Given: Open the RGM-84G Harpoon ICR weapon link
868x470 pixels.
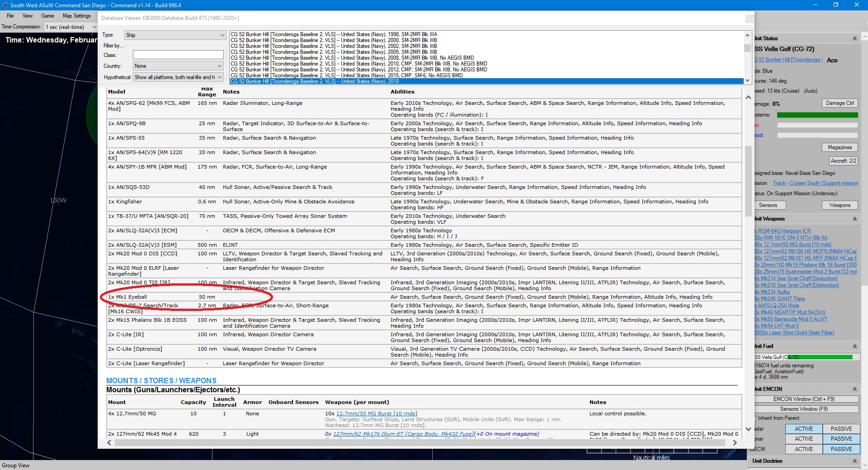Looking at the screenshot, I should coord(782,231).
